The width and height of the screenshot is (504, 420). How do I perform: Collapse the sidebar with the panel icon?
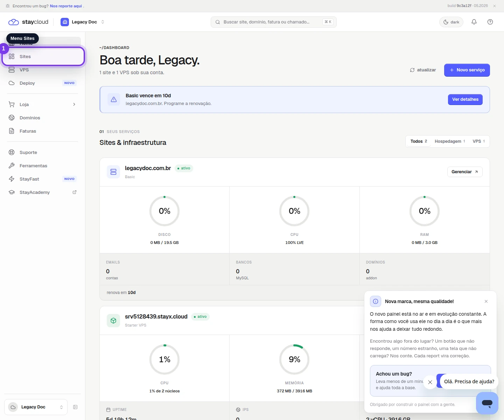[75, 407]
